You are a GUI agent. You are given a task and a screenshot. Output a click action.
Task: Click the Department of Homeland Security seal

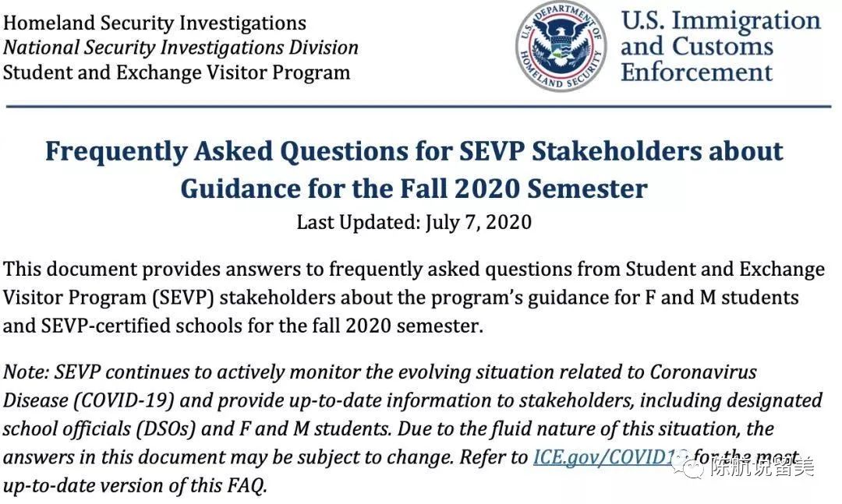tap(561, 48)
